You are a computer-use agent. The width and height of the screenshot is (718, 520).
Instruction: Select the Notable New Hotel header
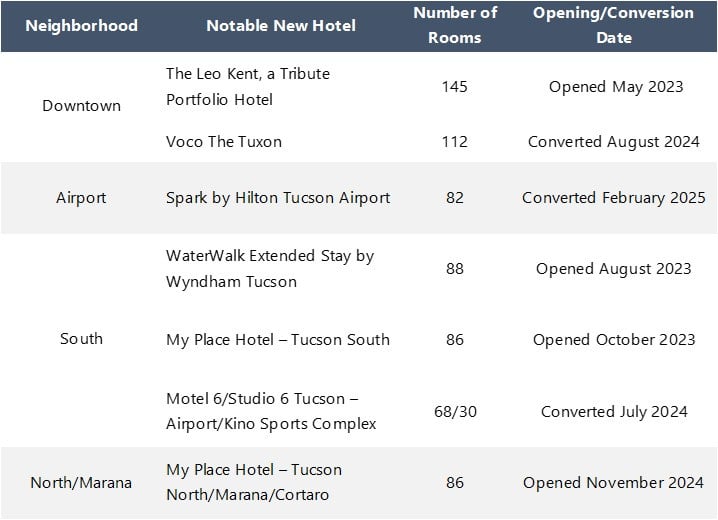[280, 25]
